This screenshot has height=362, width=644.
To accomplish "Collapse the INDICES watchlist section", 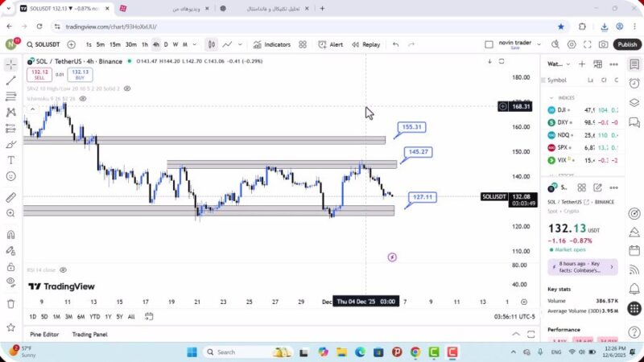I will [552, 97].
